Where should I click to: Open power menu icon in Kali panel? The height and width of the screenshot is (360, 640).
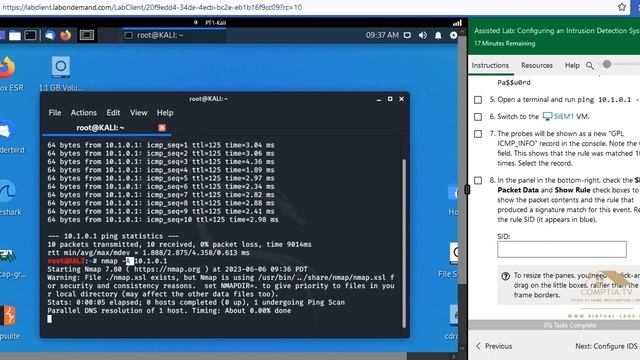point(453,36)
